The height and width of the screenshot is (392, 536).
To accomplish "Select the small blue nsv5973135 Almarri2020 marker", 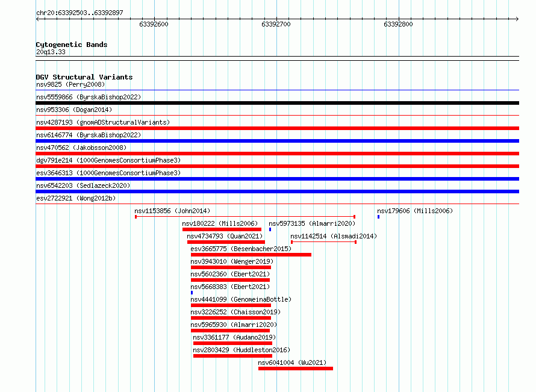I will click(x=270, y=229).
